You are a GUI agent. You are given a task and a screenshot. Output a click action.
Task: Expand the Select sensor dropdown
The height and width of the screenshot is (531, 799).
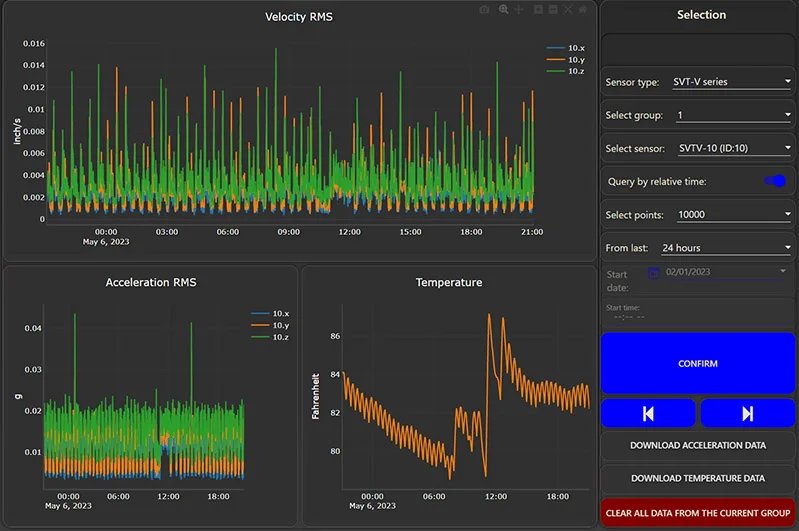[x=728, y=149]
